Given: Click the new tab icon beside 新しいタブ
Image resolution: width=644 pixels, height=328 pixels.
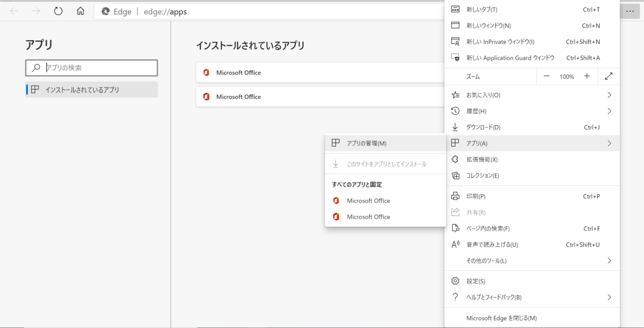Looking at the screenshot, I should point(455,9).
